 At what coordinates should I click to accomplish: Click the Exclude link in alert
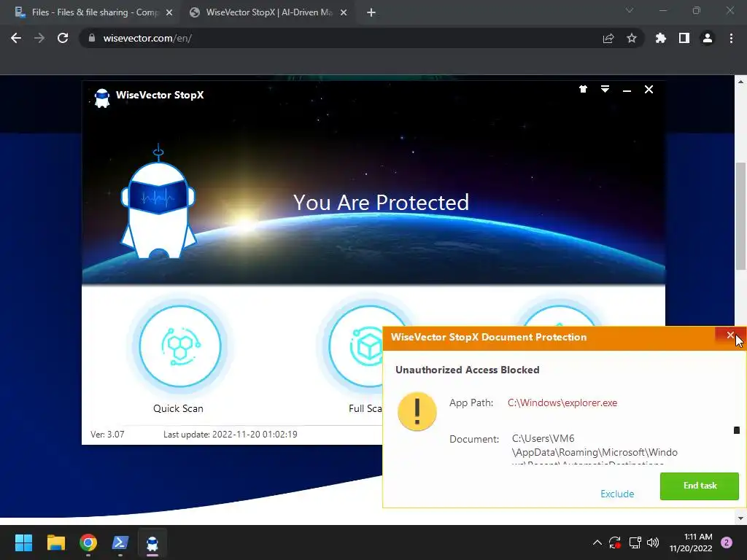617,494
